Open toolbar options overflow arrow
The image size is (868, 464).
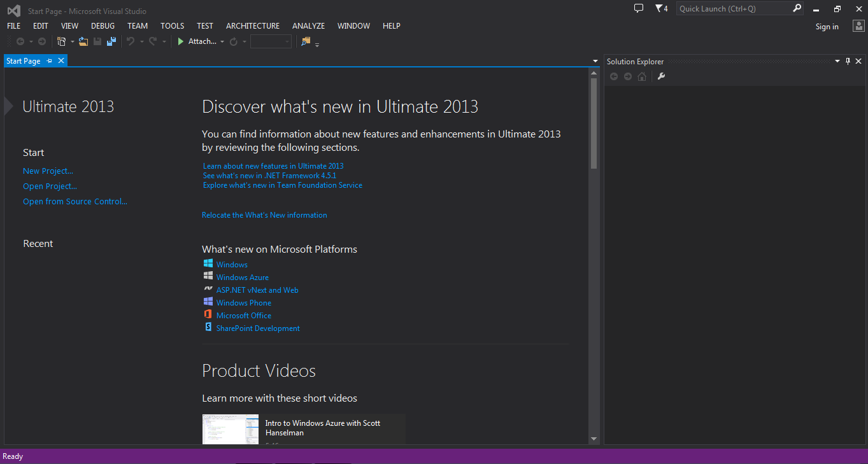coord(317,44)
